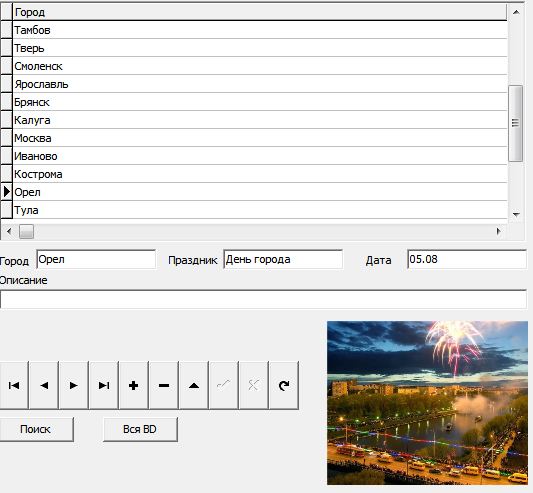Select the Брянск row

[x=260, y=102]
